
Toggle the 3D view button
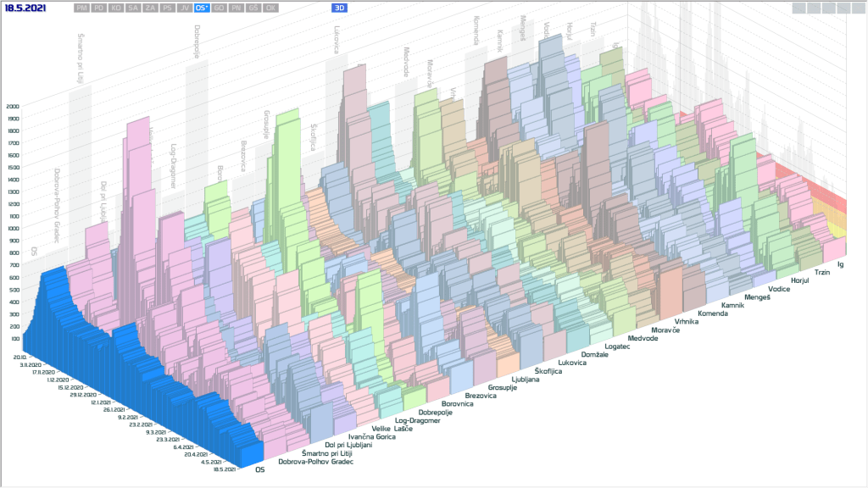point(339,8)
